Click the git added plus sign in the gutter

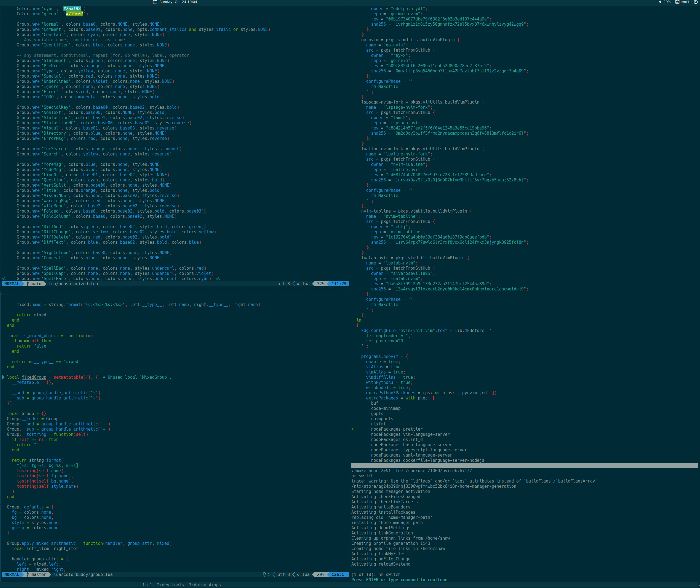352,429
